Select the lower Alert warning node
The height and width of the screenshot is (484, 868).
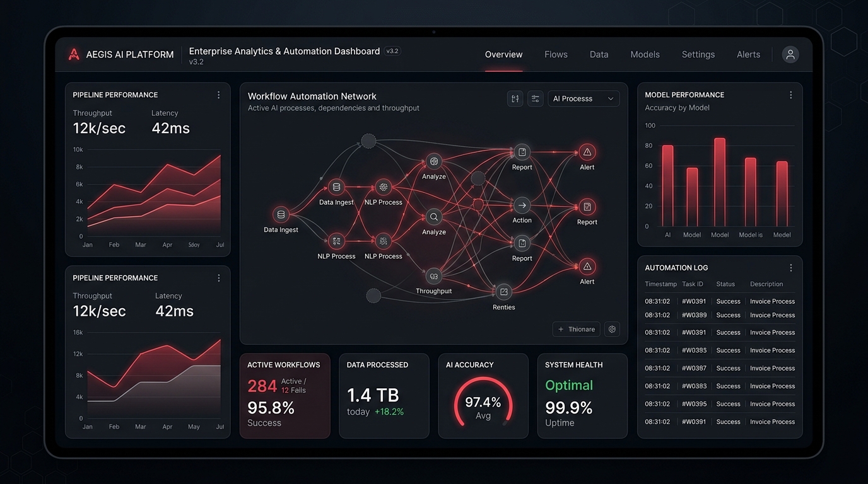(587, 267)
